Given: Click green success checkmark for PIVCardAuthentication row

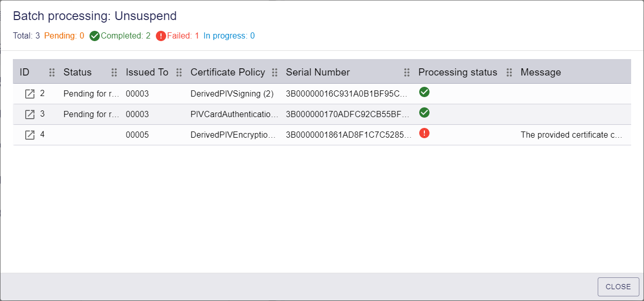Looking at the screenshot, I should pyautogui.click(x=424, y=112).
